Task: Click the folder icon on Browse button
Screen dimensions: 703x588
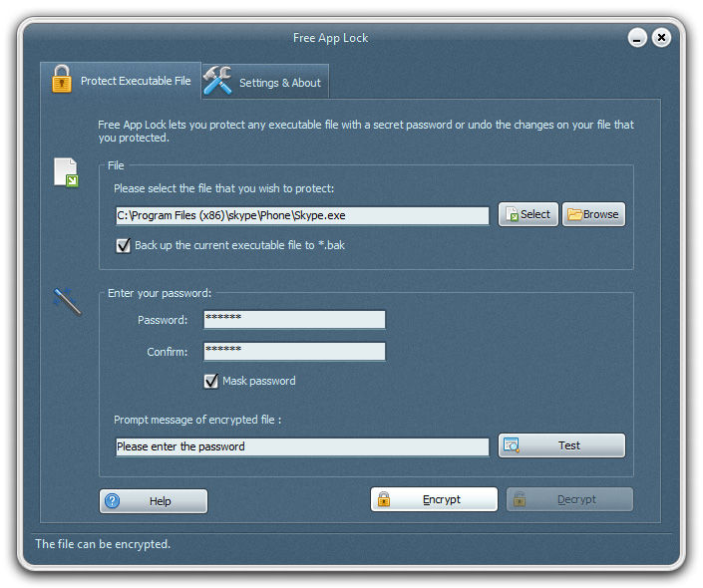Action: click(x=574, y=214)
